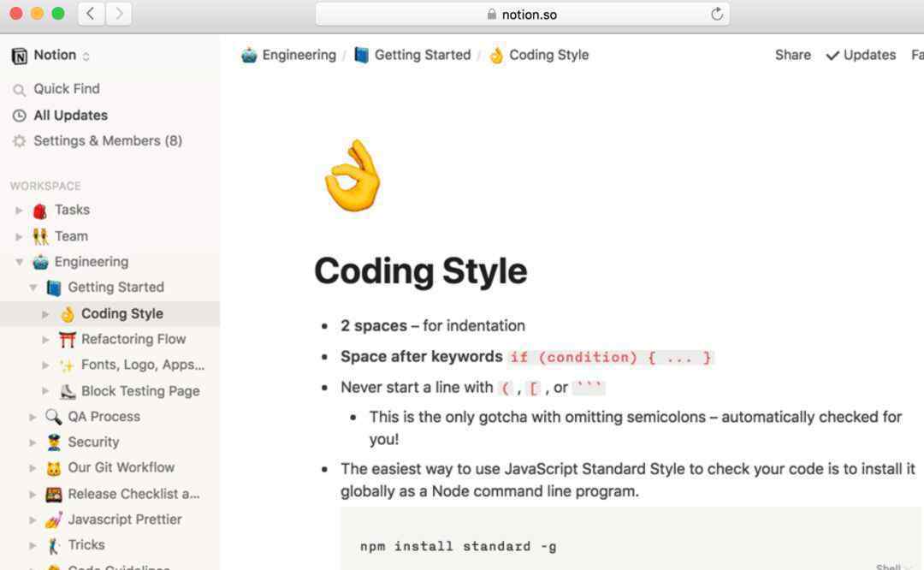
Task: Click the browser reload icon
Action: point(717,15)
